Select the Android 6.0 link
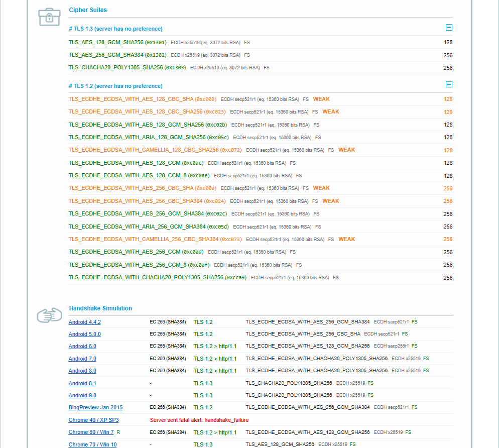499x448 pixels. click(x=82, y=346)
